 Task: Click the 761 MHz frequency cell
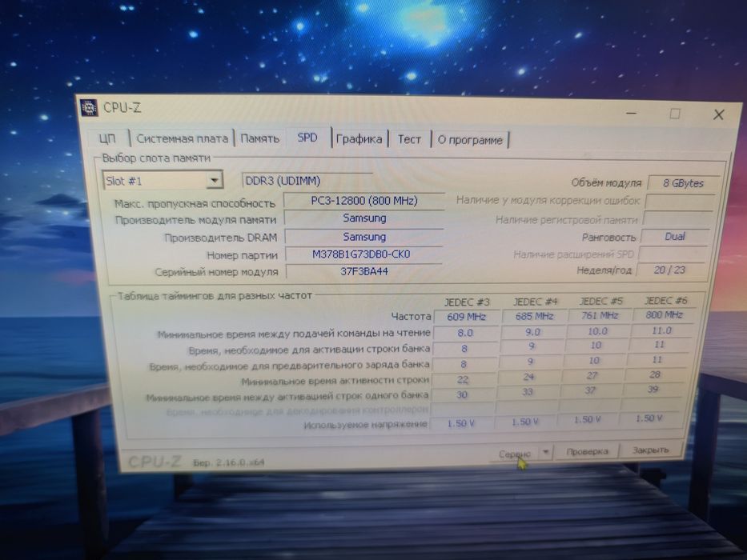click(x=599, y=315)
